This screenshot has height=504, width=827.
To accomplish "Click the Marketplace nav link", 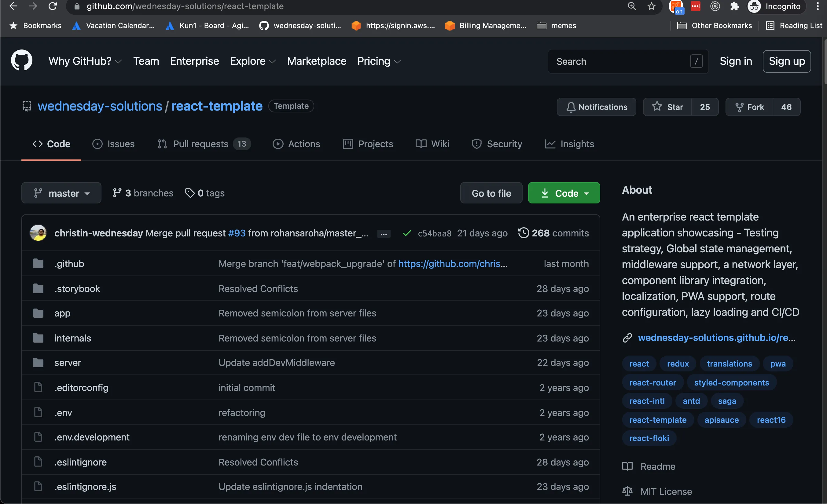I will [317, 61].
